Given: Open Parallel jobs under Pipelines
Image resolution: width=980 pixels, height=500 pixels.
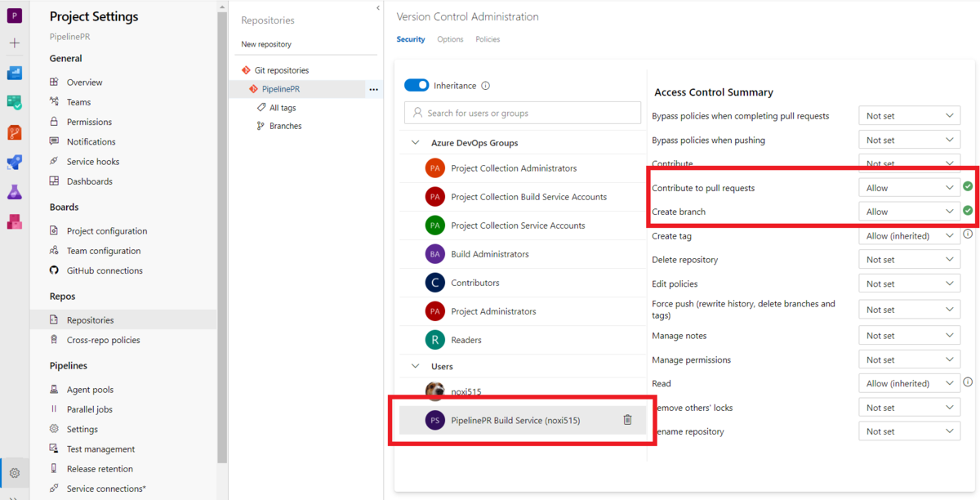Looking at the screenshot, I should click(x=90, y=409).
